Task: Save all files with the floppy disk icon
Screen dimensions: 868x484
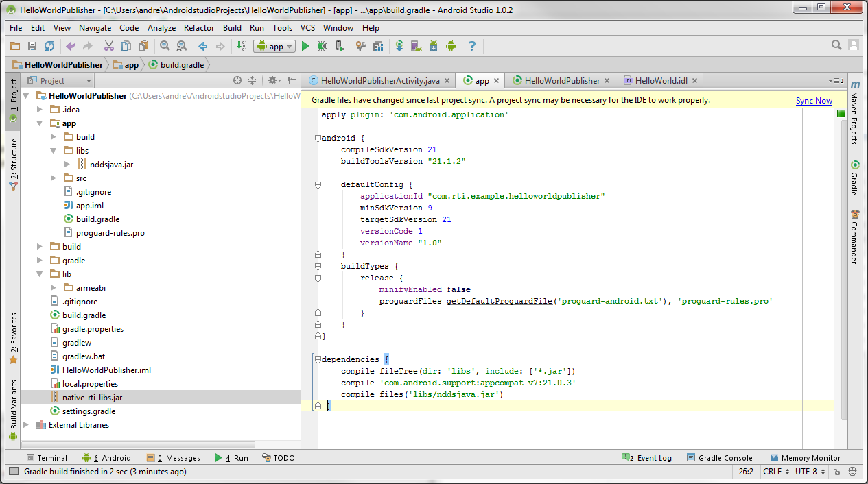Action: [32, 46]
